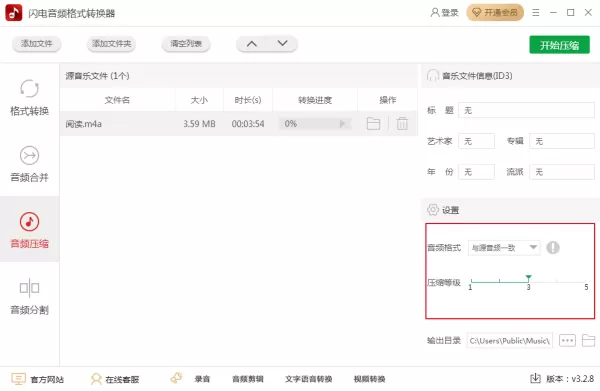Click 清空列表 clear list button
The image size is (600, 391).
tap(186, 44)
